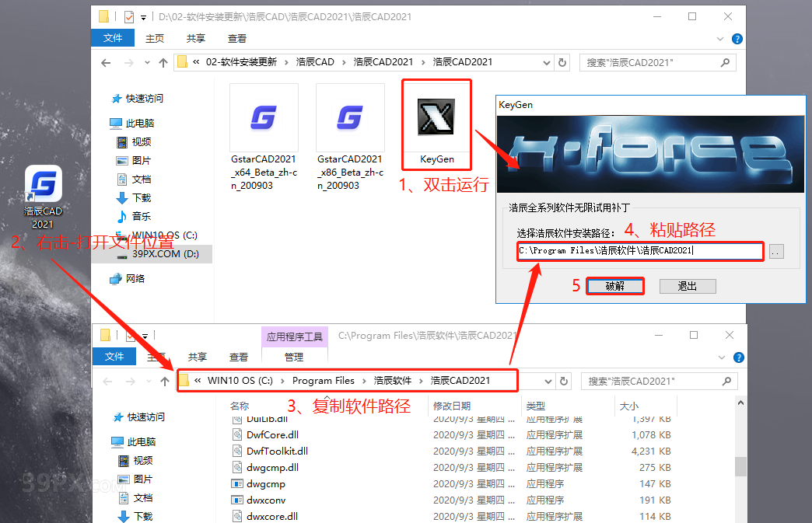Go up one level in the top Explorer window
Viewport: 812px width, 523px height.
[x=163, y=63]
